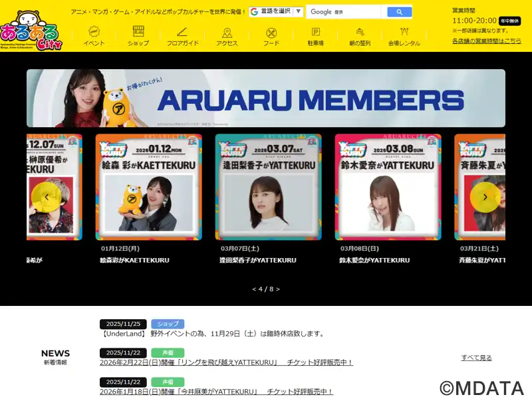Screen dimensions: 532x399
Task: Open the 会場レンタル venue rental icon
Action: 404,36
